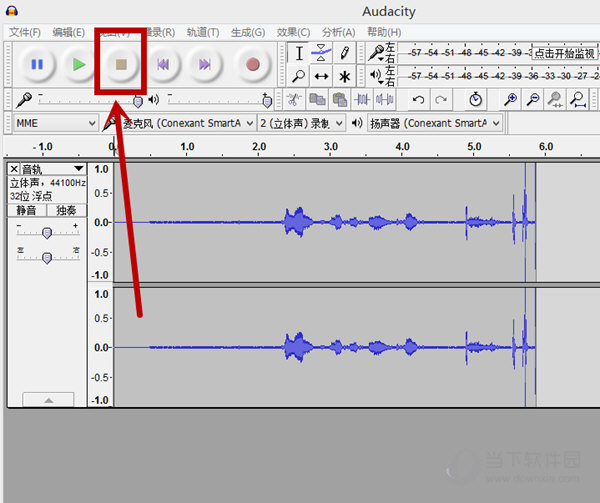Click Fit Project zoom icon

pos(578,100)
